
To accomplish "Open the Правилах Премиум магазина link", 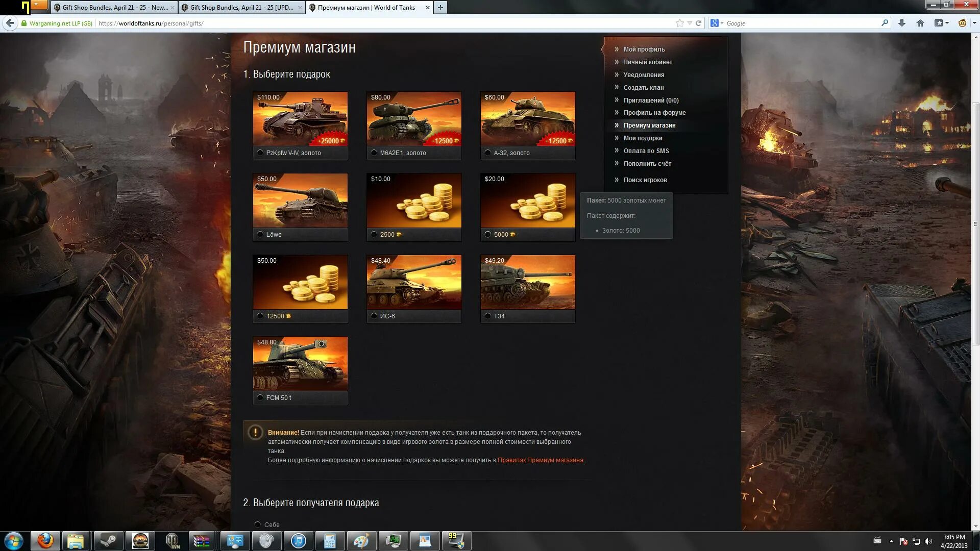I will (541, 460).
